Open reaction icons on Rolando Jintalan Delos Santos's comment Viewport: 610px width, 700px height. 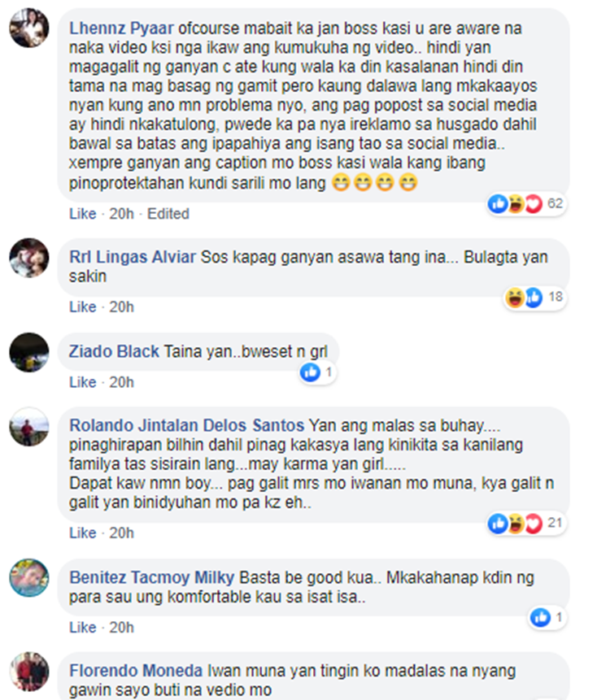click(516, 524)
